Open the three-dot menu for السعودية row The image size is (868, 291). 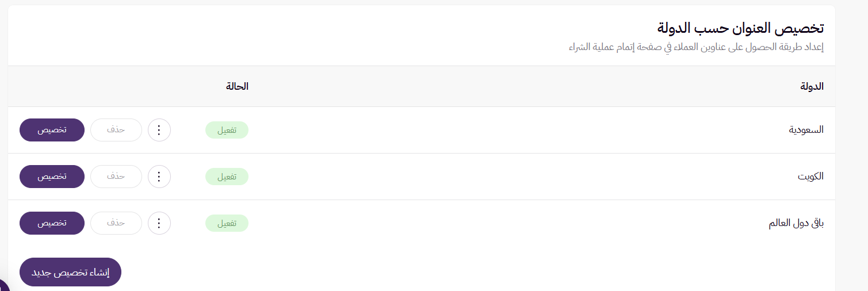[159, 130]
